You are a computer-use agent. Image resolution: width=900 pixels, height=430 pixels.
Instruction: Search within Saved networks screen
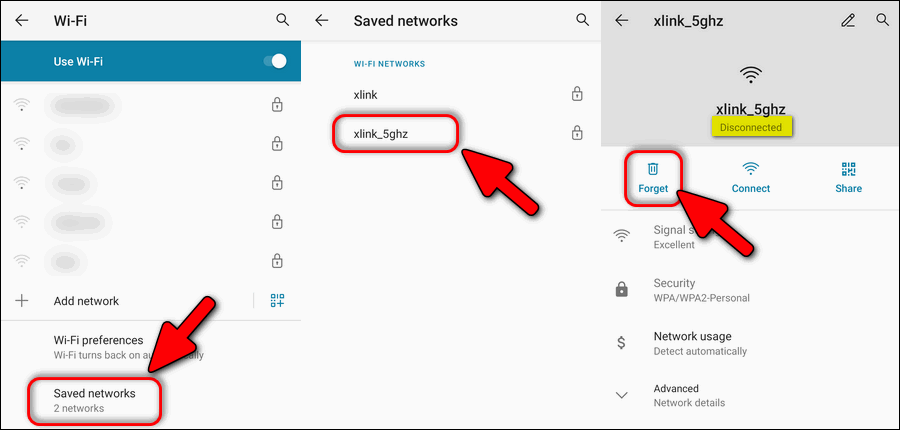click(x=583, y=20)
